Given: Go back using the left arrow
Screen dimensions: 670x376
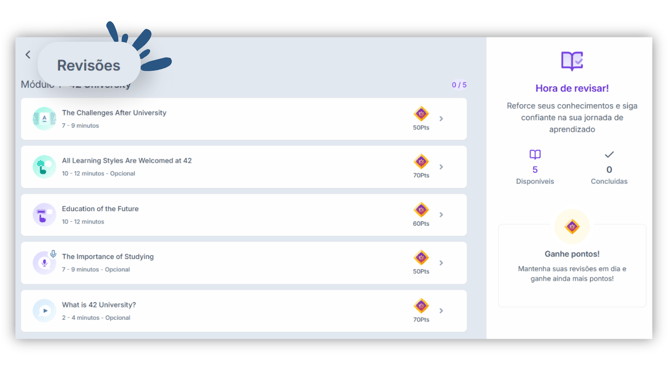Looking at the screenshot, I should (28, 55).
